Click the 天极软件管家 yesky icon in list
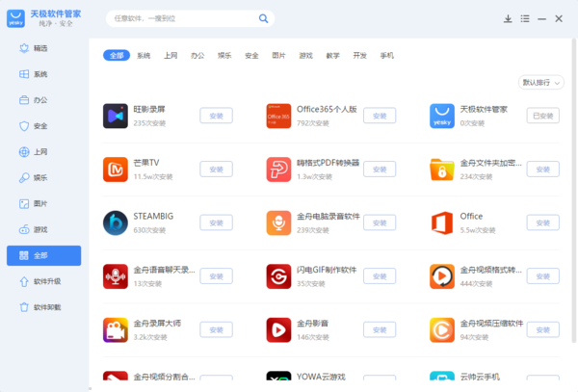The height and width of the screenshot is (392, 578). (442, 116)
